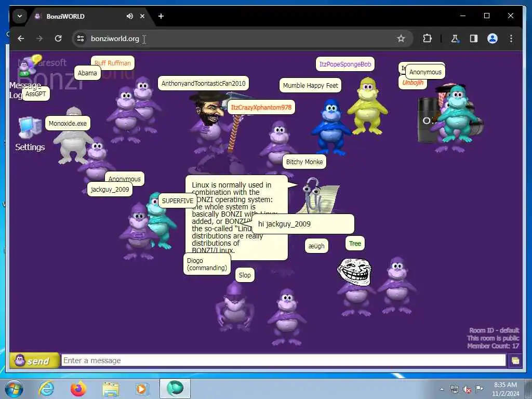Expand the tab search dropdown arrow
532x399 pixels.
pyautogui.click(x=20, y=16)
